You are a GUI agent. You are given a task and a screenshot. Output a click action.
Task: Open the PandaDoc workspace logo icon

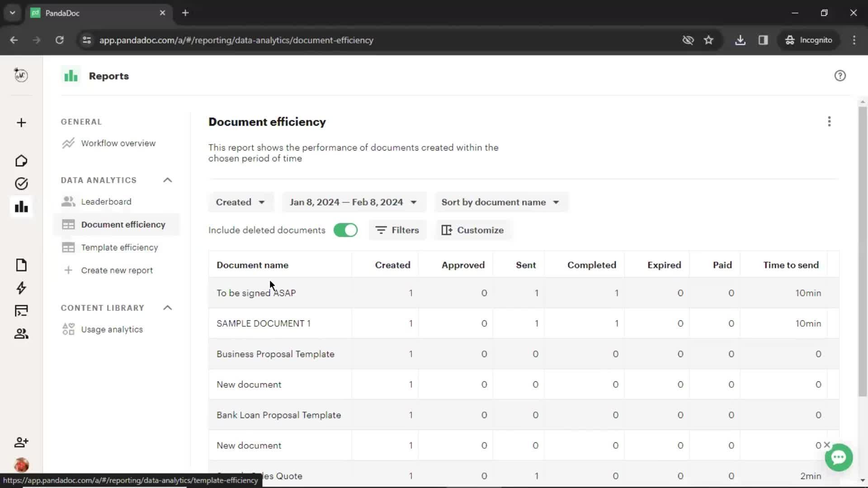pyautogui.click(x=21, y=75)
